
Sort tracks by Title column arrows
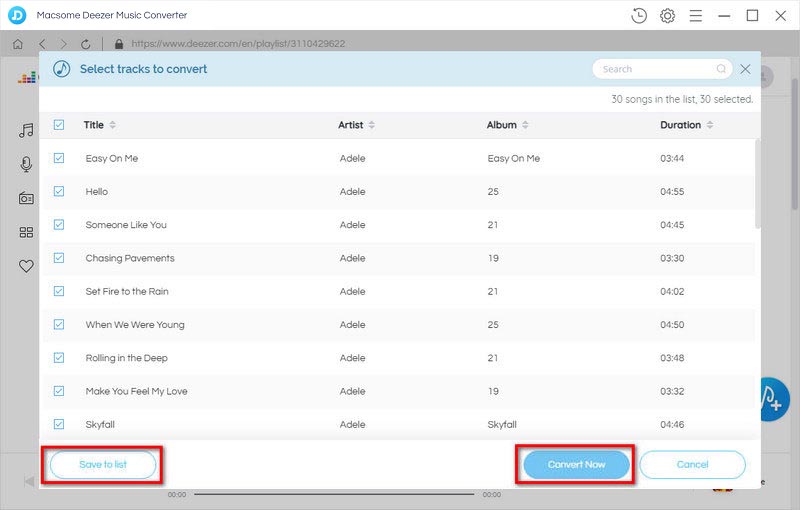point(112,125)
